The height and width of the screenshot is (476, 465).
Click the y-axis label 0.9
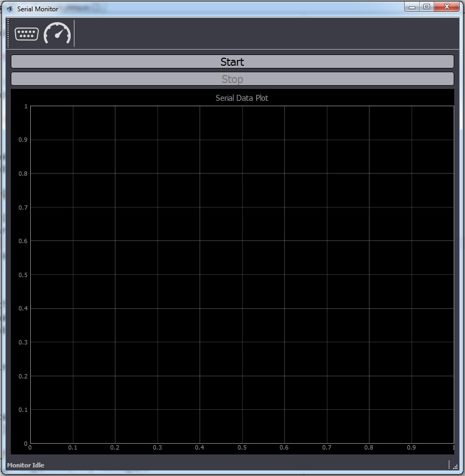23,140
